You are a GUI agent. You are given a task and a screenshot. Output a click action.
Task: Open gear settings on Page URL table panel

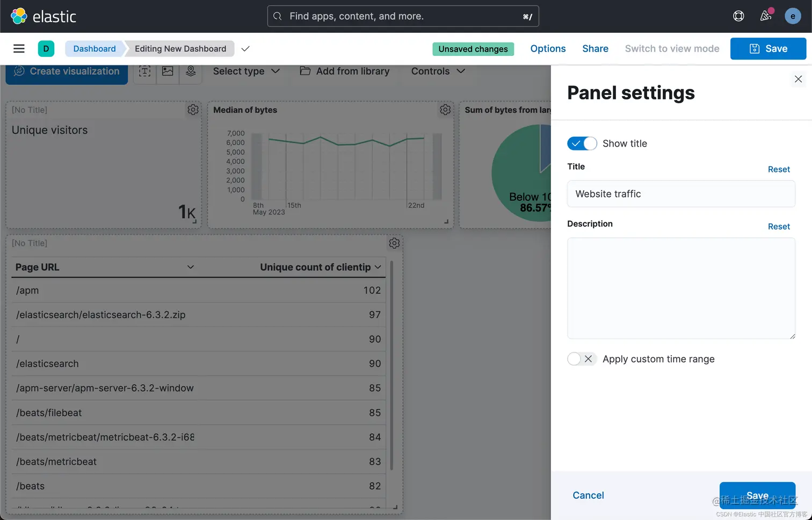tap(394, 243)
